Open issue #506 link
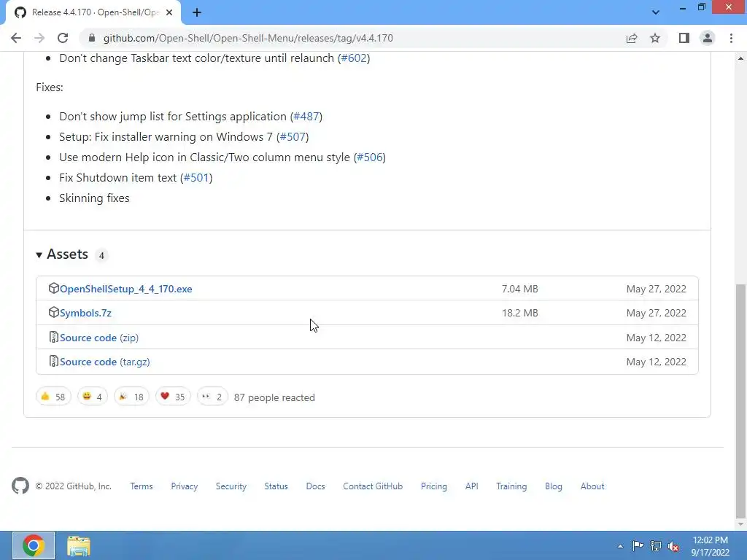 pyautogui.click(x=370, y=157)
